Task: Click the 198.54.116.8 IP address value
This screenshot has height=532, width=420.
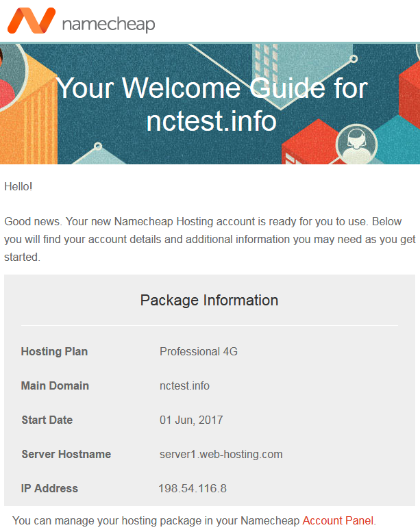Action: 193,488
